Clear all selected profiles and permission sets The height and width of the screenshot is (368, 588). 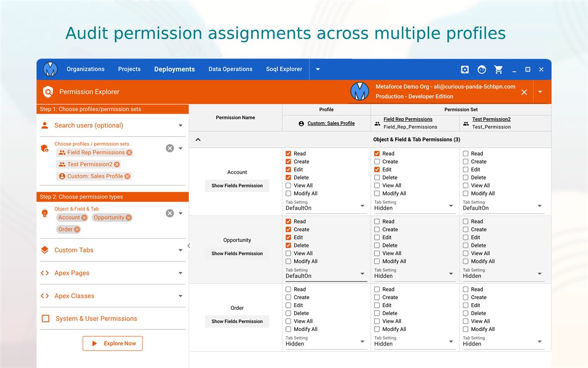point(170,148)
